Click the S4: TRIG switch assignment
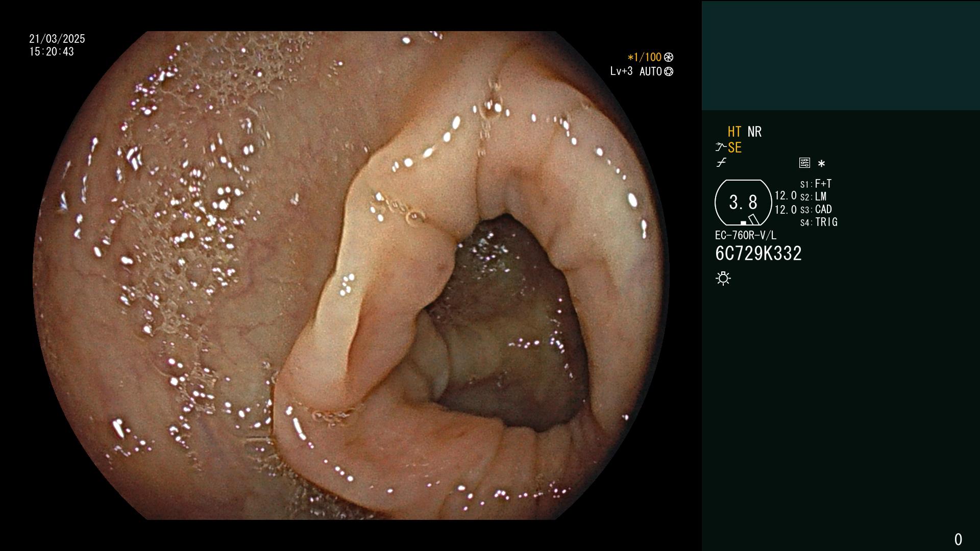Viewport: 980px width, 551px height. click(819, 222)
